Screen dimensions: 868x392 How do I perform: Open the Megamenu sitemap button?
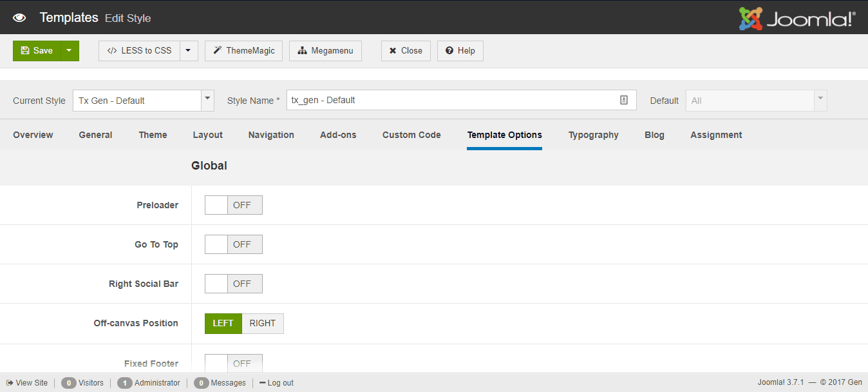click(x=325, y=51)
